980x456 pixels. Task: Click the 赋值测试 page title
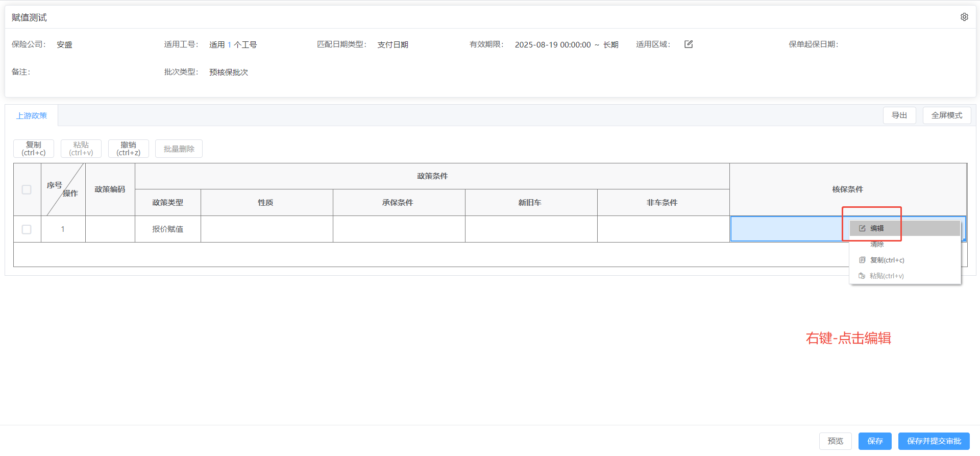click(x=29, y=17)
